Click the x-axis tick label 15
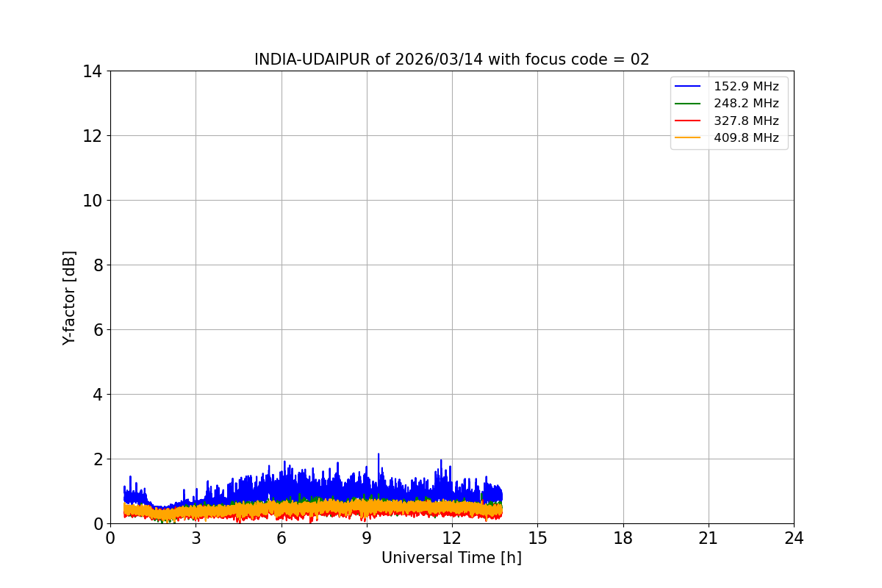 [537, 538]
